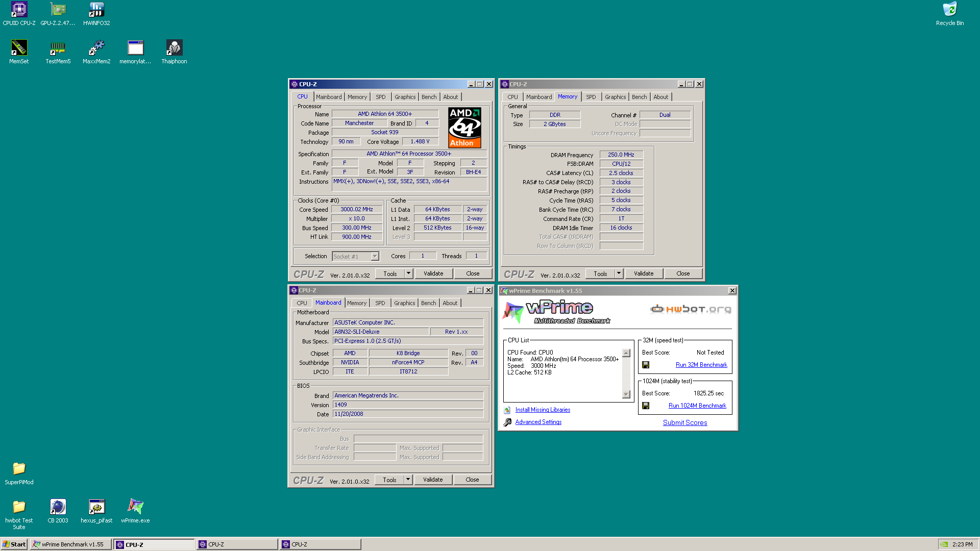Screen dimensions: 980x551
Task: Click Tools button in the Memory tab window
Action: click(600, 273)
